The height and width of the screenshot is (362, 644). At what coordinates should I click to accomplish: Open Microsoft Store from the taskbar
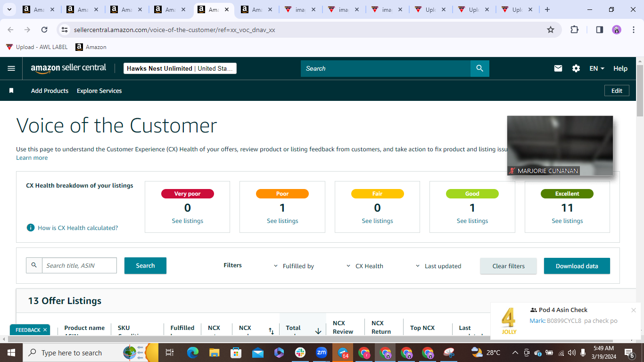point(236,353)
